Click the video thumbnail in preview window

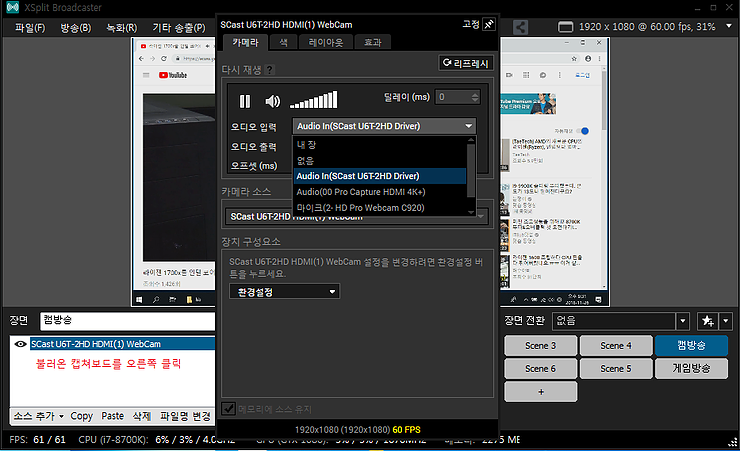tap(179, 177)
